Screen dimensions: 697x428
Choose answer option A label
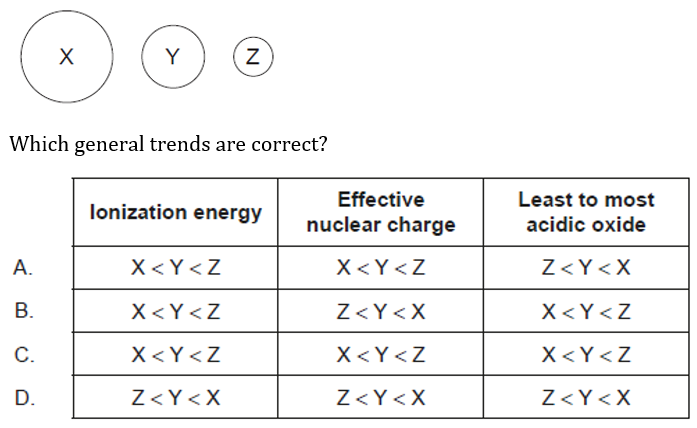pyautogui.click(x=23, y=268)
